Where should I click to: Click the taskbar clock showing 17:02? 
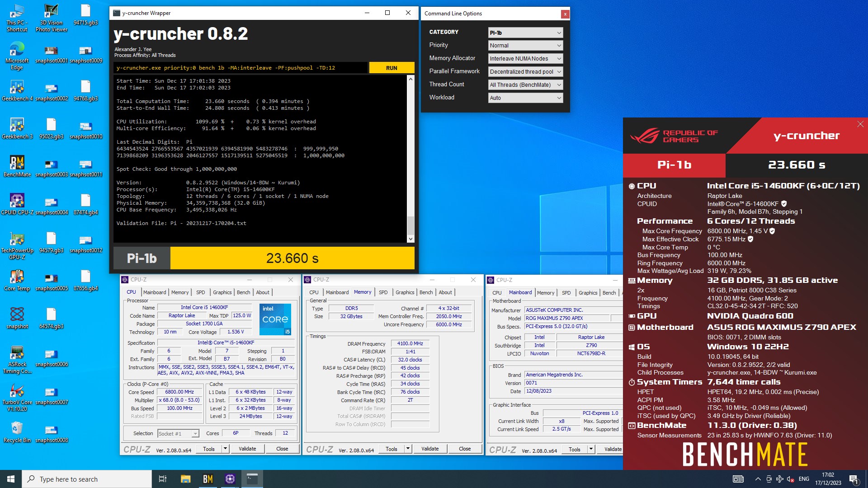coord(828,479)
